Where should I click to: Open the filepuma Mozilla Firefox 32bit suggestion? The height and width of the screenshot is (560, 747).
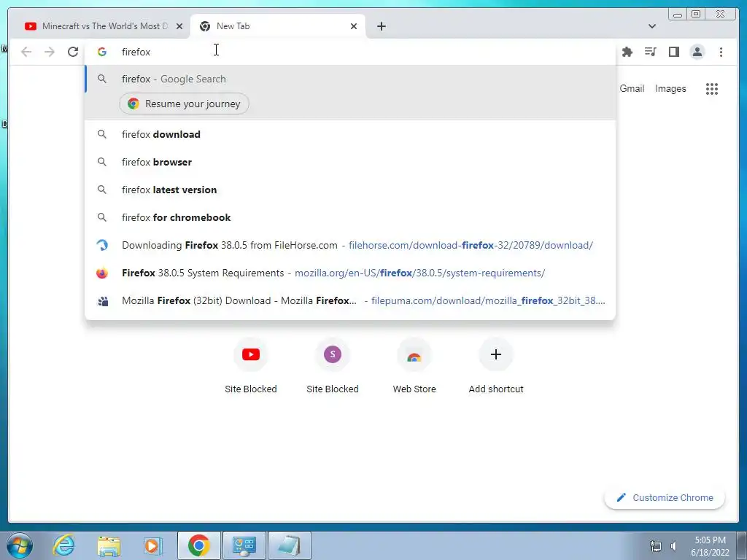tap(350, 300)
